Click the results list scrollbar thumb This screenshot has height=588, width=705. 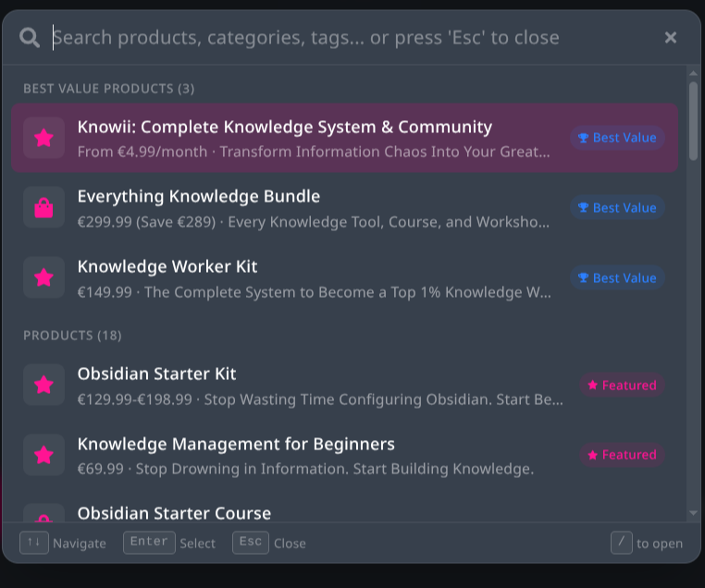tap(694, 120)
